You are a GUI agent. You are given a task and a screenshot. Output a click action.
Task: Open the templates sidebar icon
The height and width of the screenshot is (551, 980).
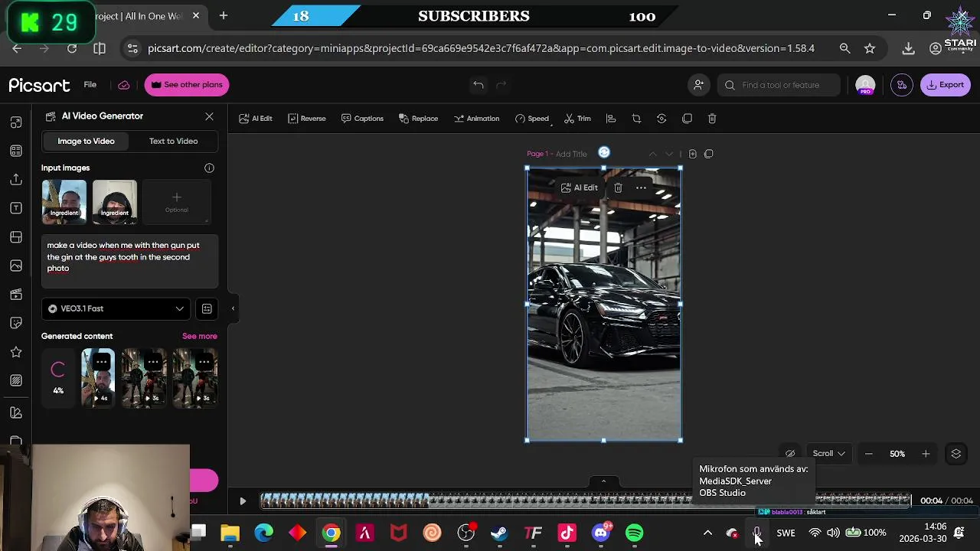16,151
